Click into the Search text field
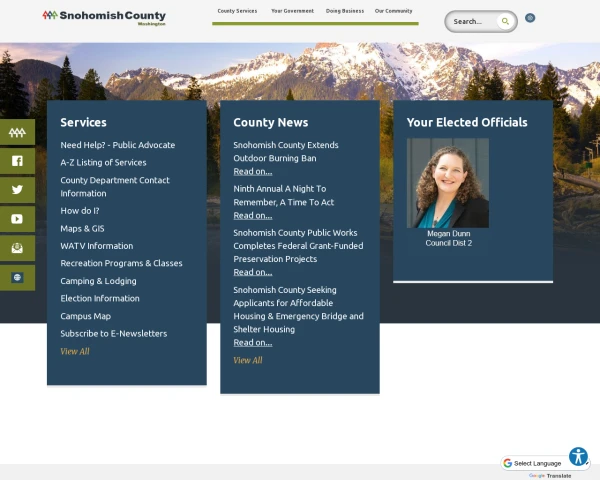Screen dimensions: 600x480 coord(470,21)
